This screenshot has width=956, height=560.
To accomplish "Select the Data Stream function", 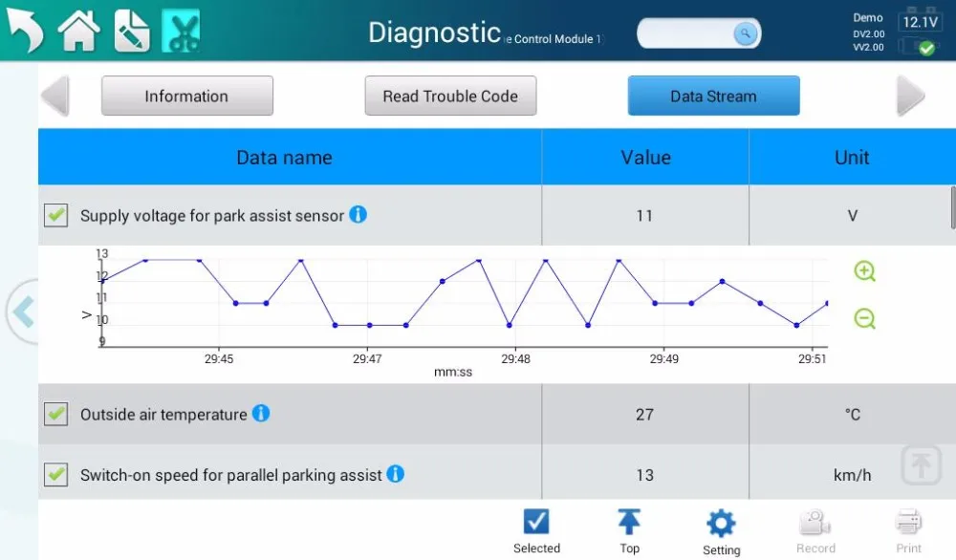I will point(714,96).
